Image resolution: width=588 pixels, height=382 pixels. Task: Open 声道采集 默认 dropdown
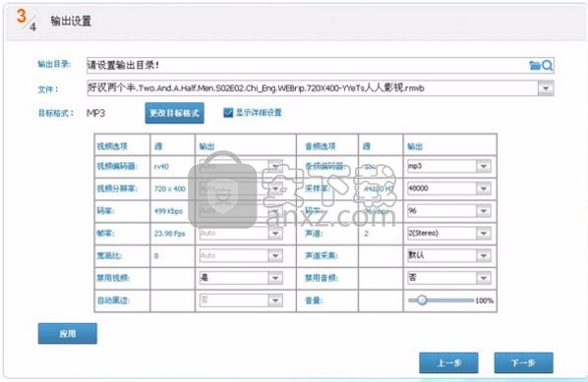pos(483,255)
